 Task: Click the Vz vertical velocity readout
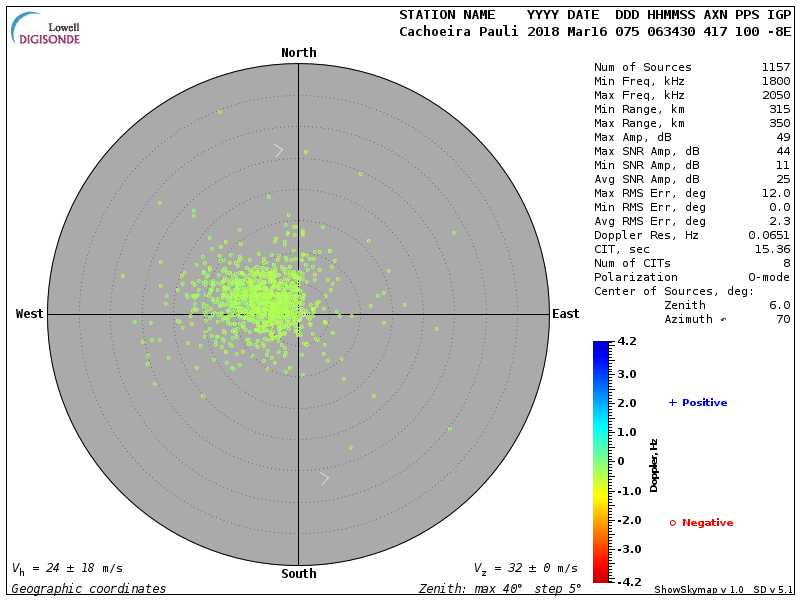tap(525, 568)
